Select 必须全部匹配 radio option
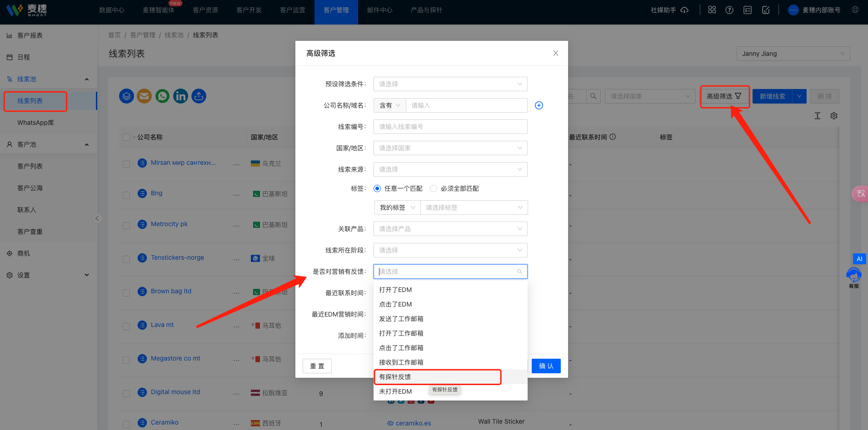This screenshot has width=868, height=430. click(x=434, y=188)
